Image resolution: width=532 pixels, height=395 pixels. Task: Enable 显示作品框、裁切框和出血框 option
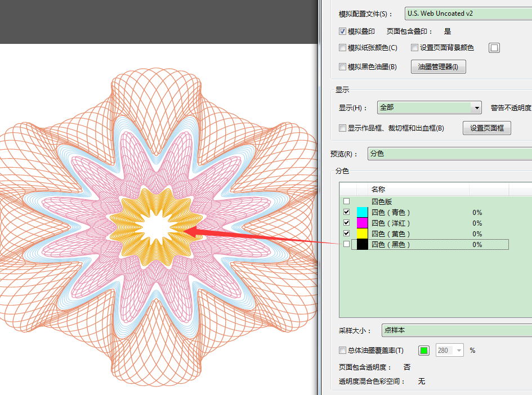tap(342, 128)
